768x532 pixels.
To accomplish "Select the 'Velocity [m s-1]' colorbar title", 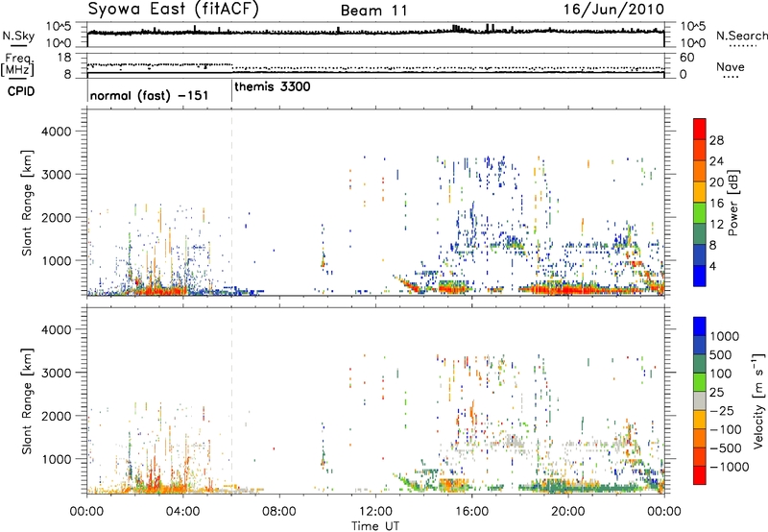I will (x=758, y=400).
